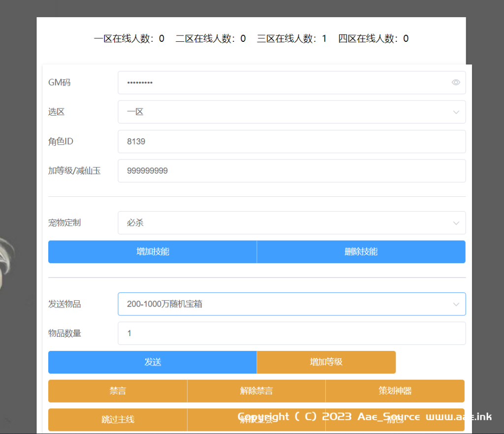Click the 一区在线人数 status text
504x434 pixels.
point(129,39)
